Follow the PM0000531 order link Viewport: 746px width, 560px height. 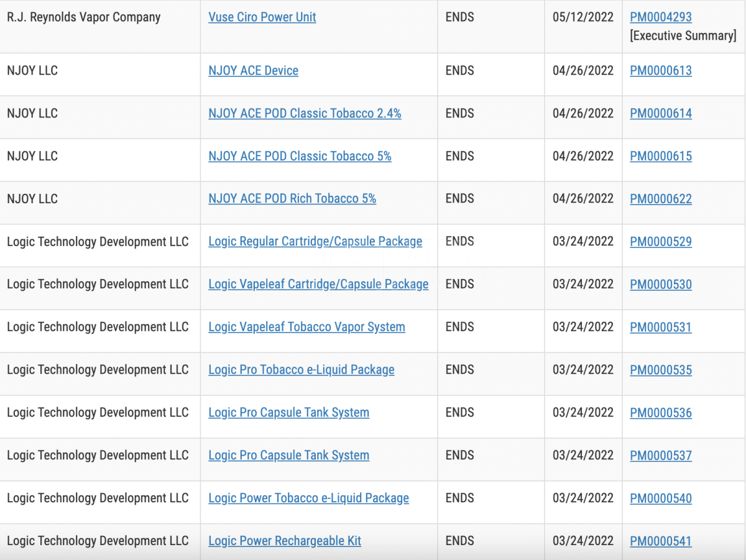tap(661, 328)
